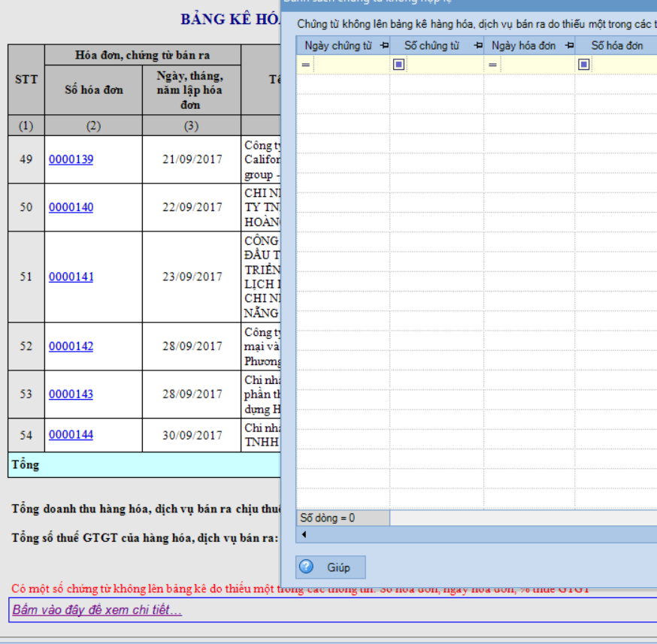Pin the Ngày hóa đơn column

[569, 45]
